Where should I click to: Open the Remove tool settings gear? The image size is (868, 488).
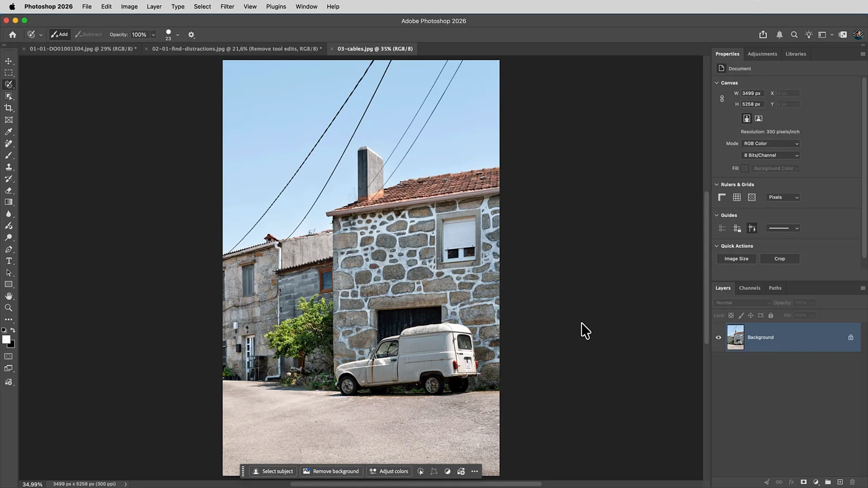click(191, 35)
